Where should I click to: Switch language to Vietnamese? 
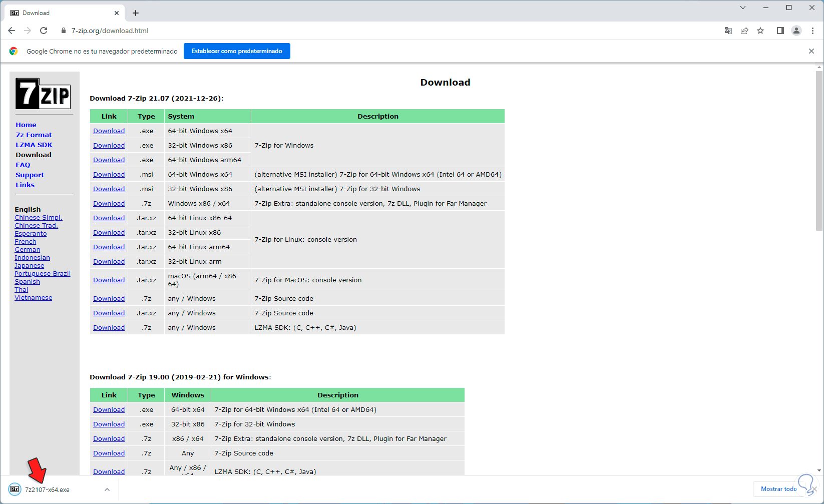point(34,298)
